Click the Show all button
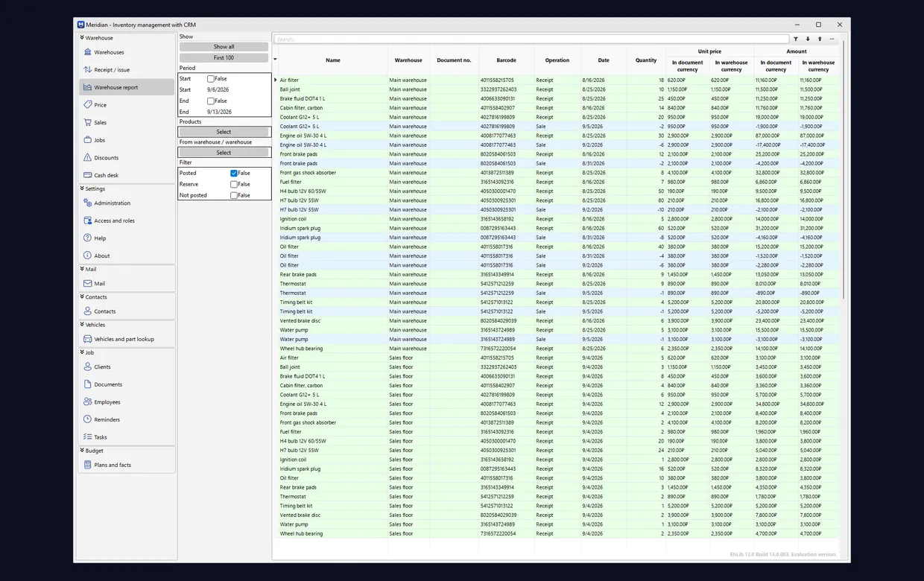 224,47
